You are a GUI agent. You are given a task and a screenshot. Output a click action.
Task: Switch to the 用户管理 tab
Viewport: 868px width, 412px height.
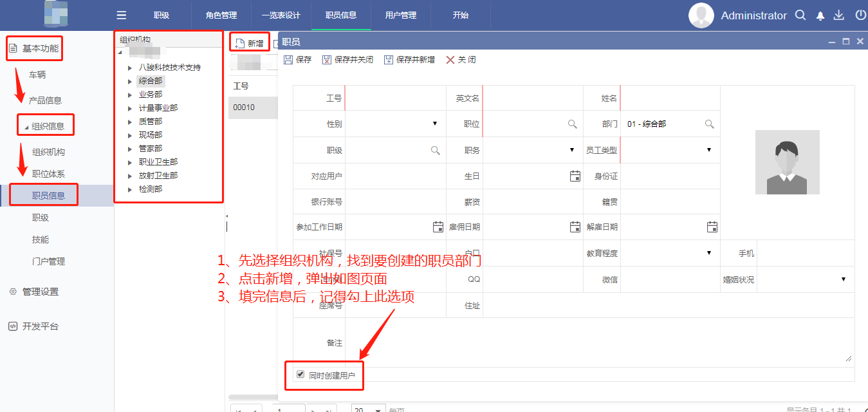(400, 15)
